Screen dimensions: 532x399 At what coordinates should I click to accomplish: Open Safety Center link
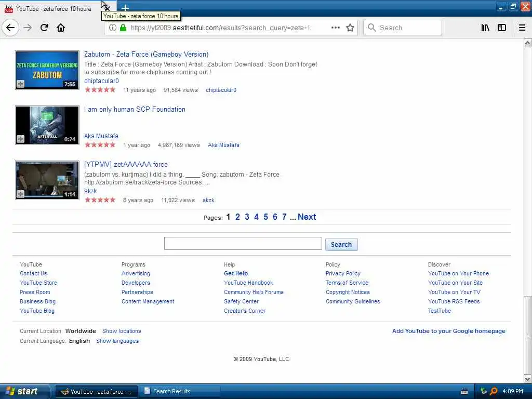pyautogui.click(x=241, y=301)
